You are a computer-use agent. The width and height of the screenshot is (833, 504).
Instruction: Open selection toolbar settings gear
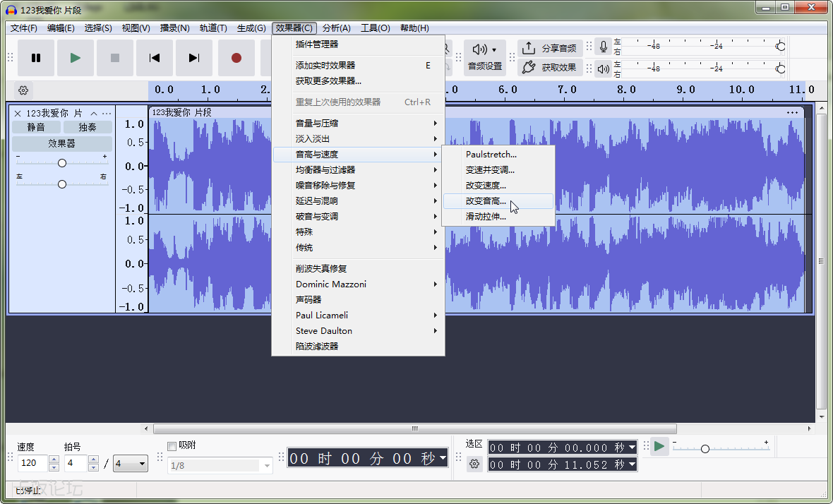pos(474,464)
